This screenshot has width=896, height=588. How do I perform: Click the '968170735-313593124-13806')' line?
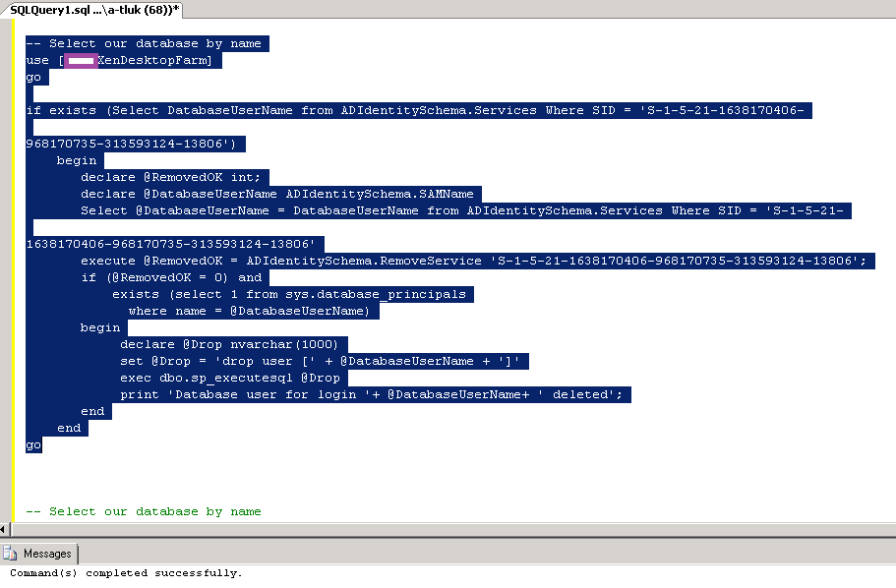[131, 144]
